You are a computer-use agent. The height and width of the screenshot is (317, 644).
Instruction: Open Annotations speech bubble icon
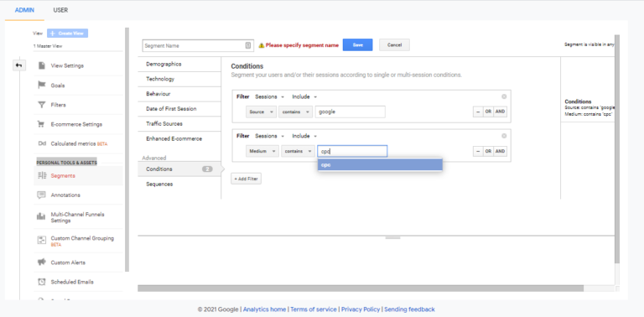click(41, 195)
